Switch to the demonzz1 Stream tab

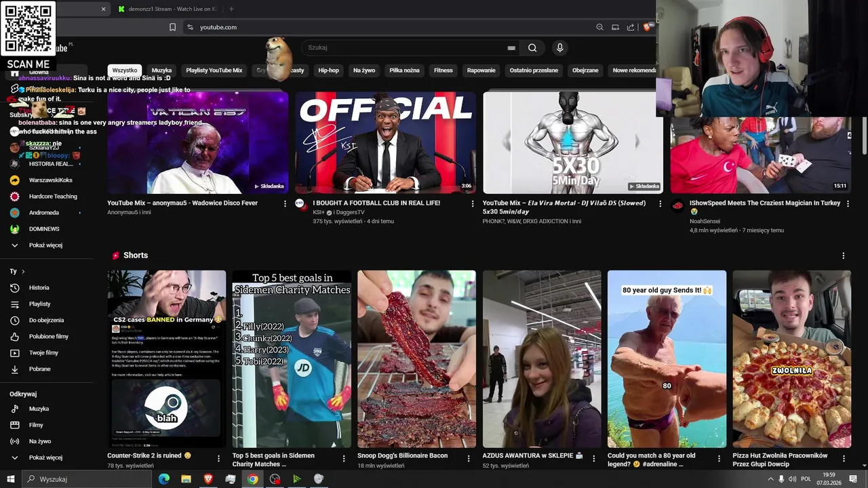(x=168, y=9)
